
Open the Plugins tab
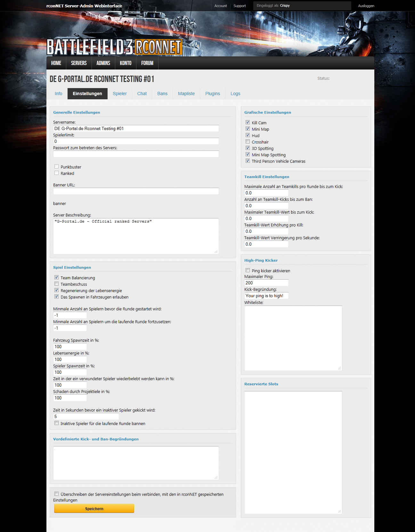tap(212, 94)
